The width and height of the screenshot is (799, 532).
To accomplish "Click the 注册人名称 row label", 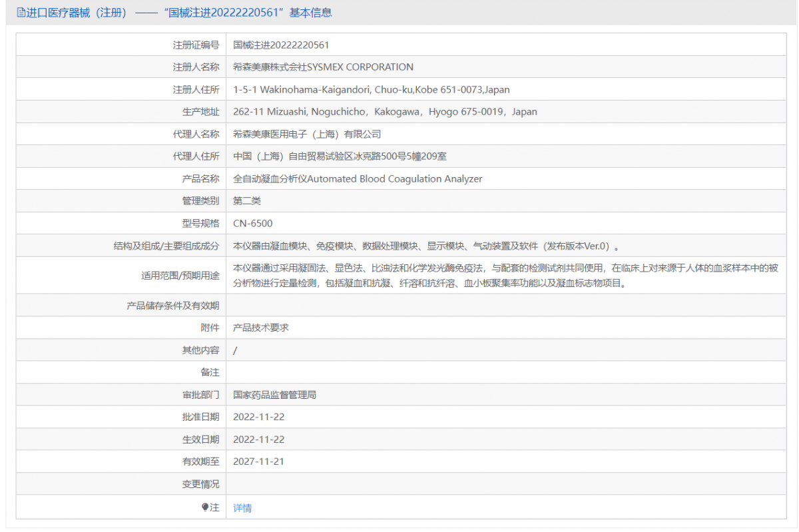I will click(x=196, y=67).
